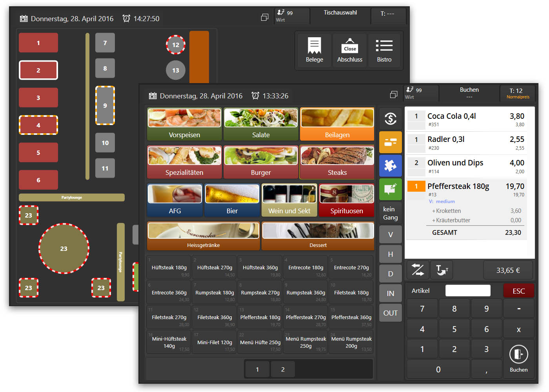
Task: Click the crossed arrows transfer icon
Action: point(418,270)
